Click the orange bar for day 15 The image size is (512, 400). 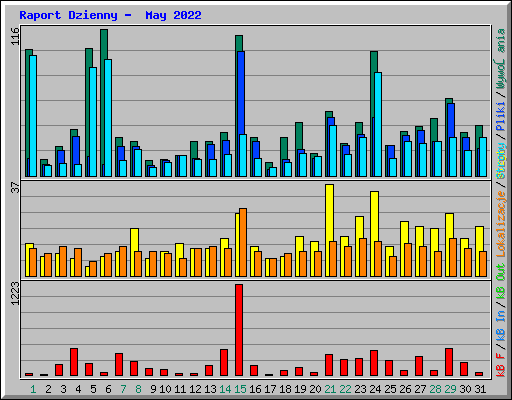tap(243, 242)
